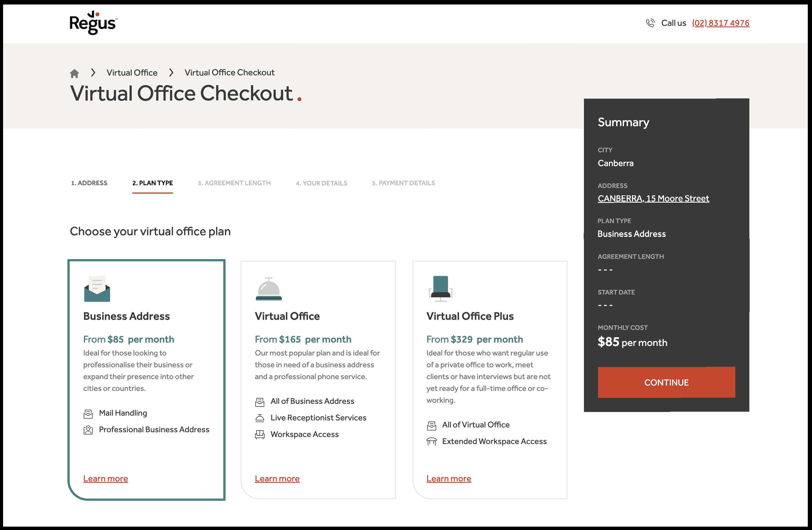The height and width of the screenshot is (530, 812).
Task: Click the Virtual Office Checkout page title
Action: click(186, 93)
